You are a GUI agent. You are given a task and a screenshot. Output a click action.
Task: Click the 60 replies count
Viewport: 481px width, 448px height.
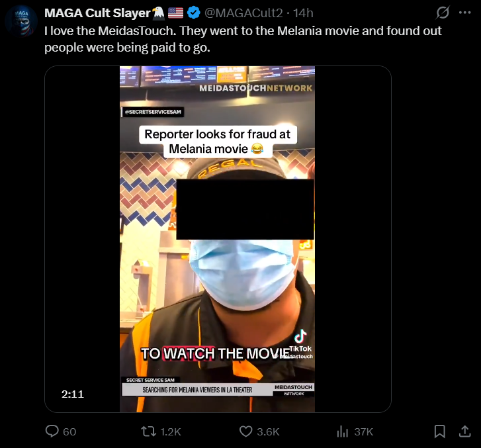pyautogui.click(x=69, y=431)
